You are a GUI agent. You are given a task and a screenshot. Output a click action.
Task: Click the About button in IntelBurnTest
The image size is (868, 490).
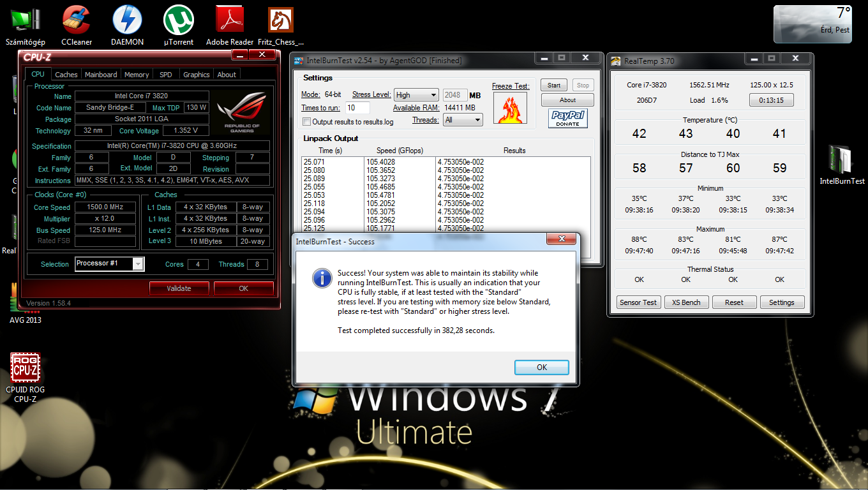pos(567,100)
